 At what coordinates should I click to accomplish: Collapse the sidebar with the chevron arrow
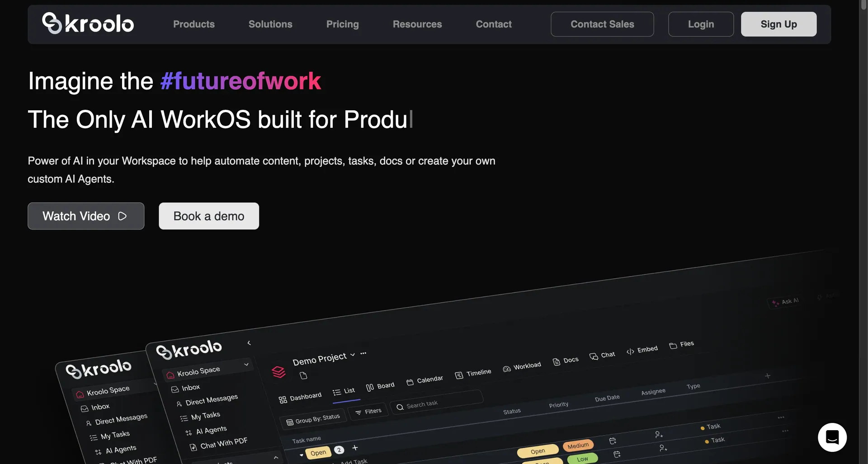click(x=249, y=343)
